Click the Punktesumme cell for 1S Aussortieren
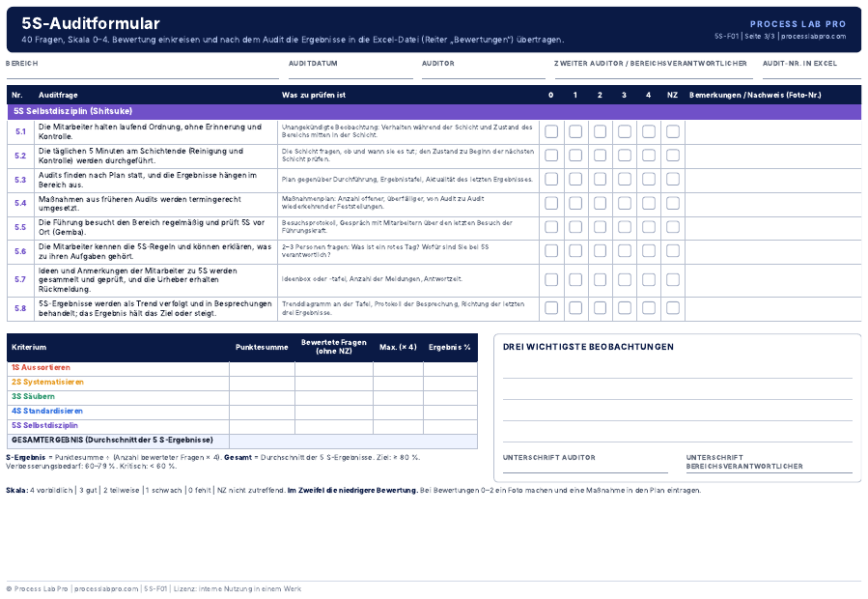The height and width of the screenshot is (599, 868). point(262,368)
